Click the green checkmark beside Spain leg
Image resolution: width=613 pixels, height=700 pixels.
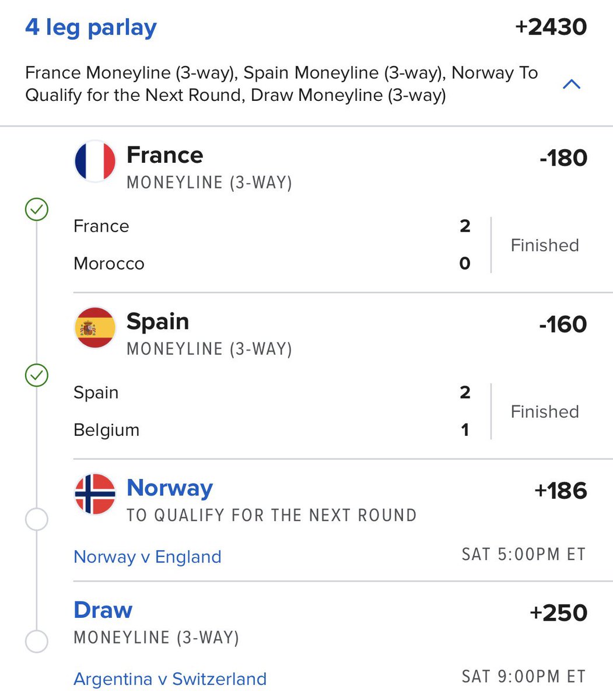[37, 376]
